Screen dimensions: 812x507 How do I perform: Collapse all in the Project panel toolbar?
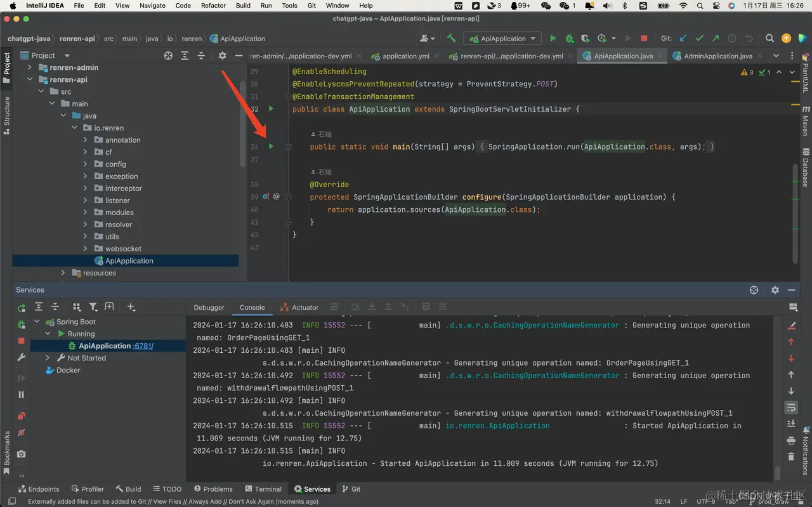point(201,55)
